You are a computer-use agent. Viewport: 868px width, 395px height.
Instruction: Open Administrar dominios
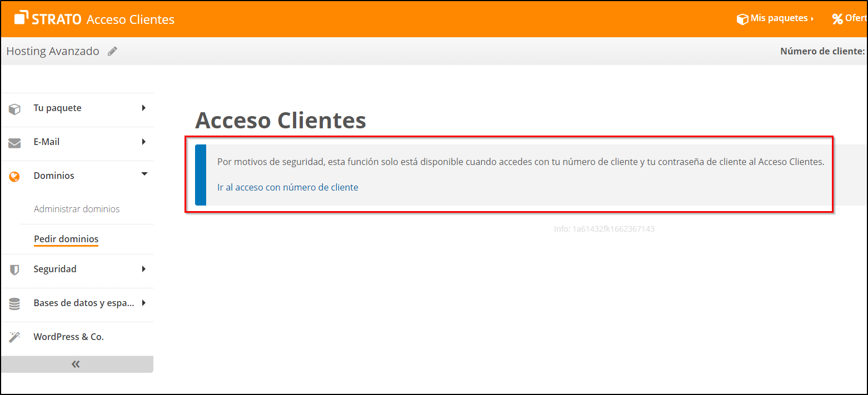tap(77, 208)
